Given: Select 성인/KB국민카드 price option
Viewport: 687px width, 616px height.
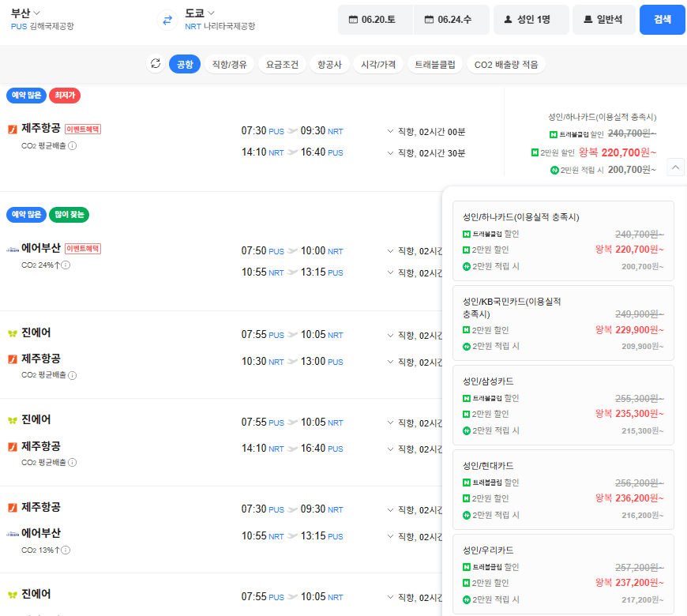Looking at the screenshot, I should click(x=563, y=323).
